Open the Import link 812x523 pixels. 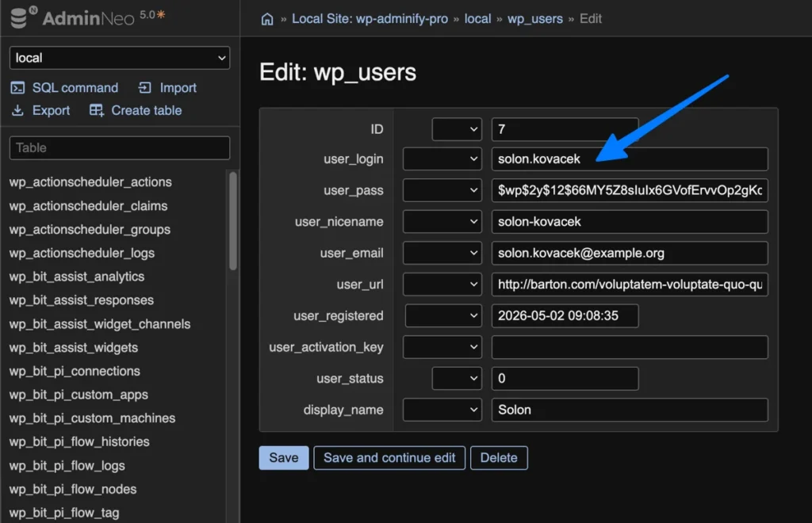point(178,88)
